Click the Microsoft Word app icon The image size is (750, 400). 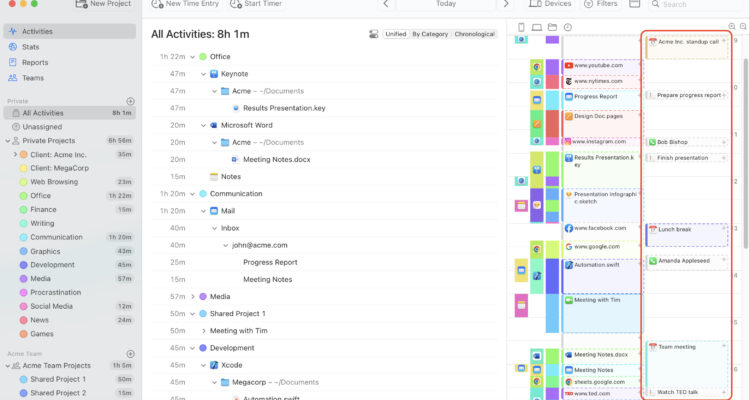coord(214,125)
